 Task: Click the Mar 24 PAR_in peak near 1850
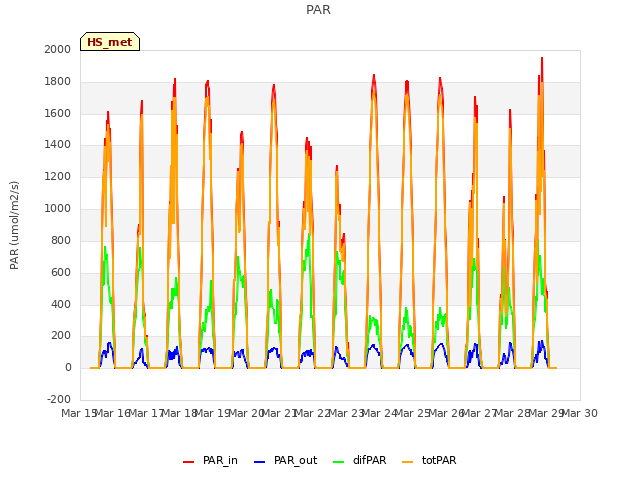(x=374, y=75)
